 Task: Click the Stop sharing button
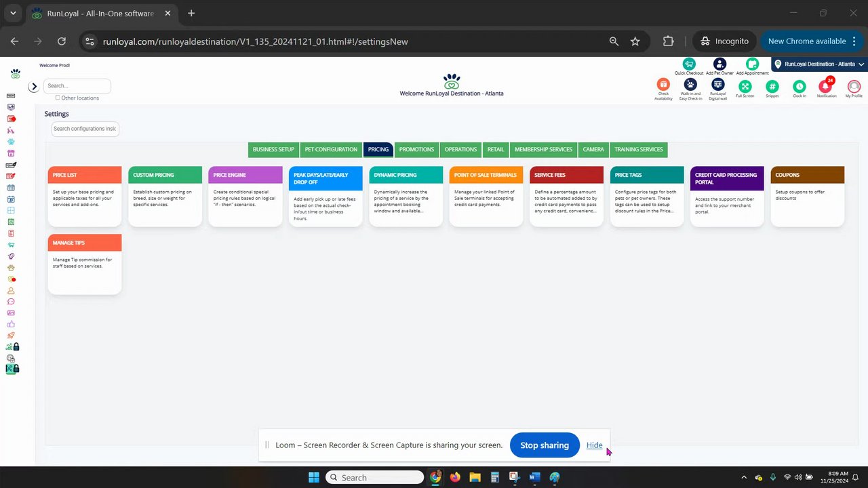point(545,445)
